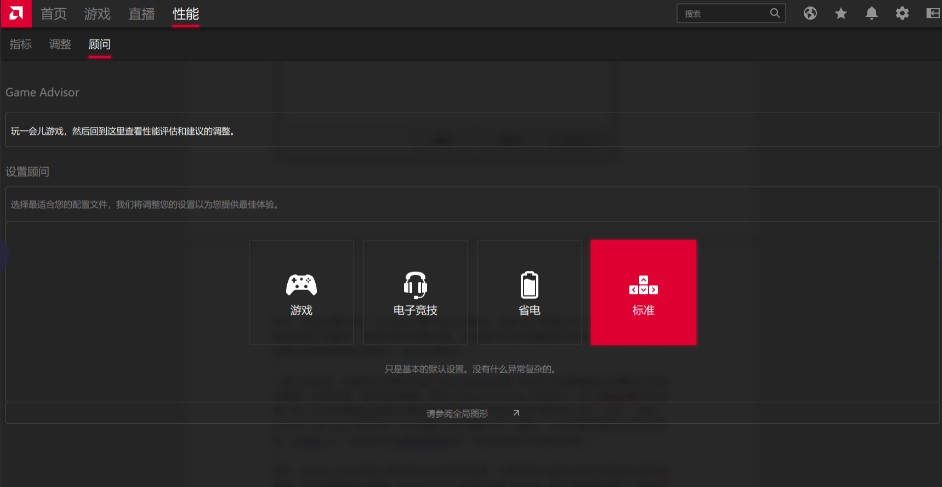The height and width of the screenshot is (487, 942).
Task: Choose the 标准 profile tile
Action: click(643, 292)
